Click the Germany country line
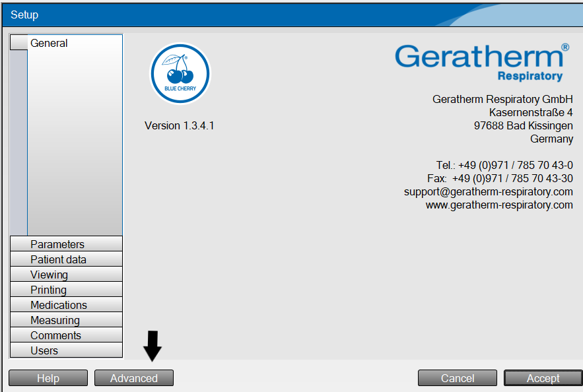Viewport: 583px width, 392px height. pos(552,139)
